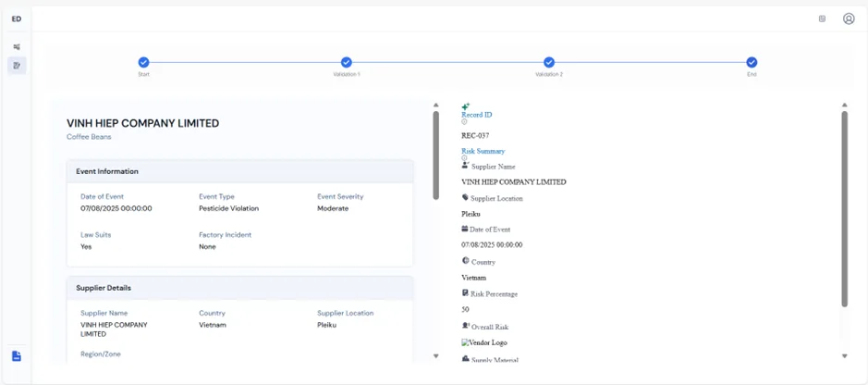Click down arrow of right panel scrollbar
Viewport: 868px width, 385px height.
coord(844,355)
